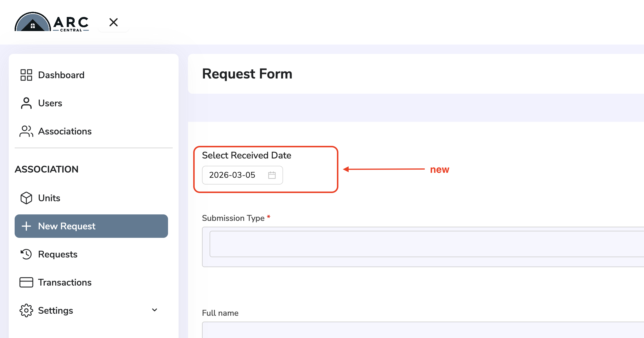
Task: Click the ARC Central logo
Action: click(52, 22)
